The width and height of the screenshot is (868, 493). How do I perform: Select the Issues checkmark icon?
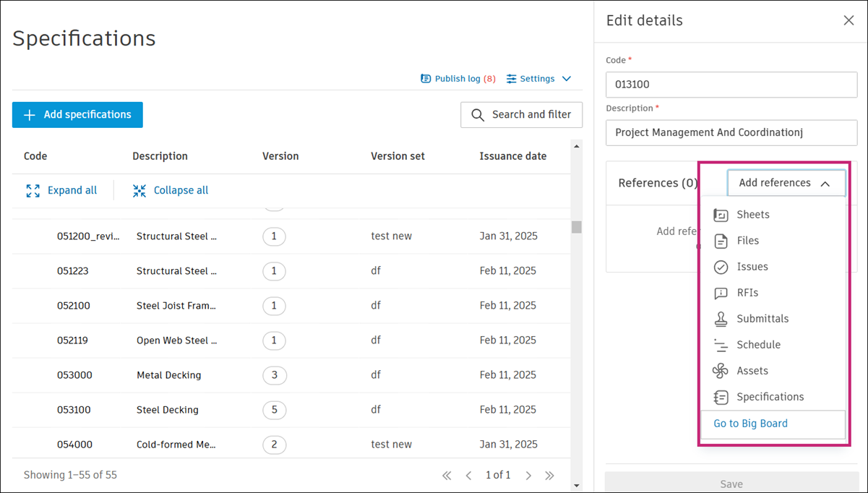coord(721,267)
